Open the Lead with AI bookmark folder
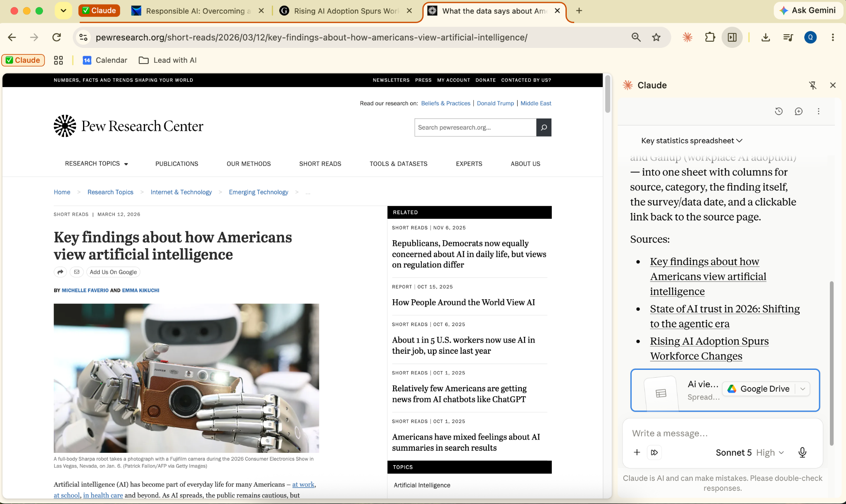 coord(168,60)
